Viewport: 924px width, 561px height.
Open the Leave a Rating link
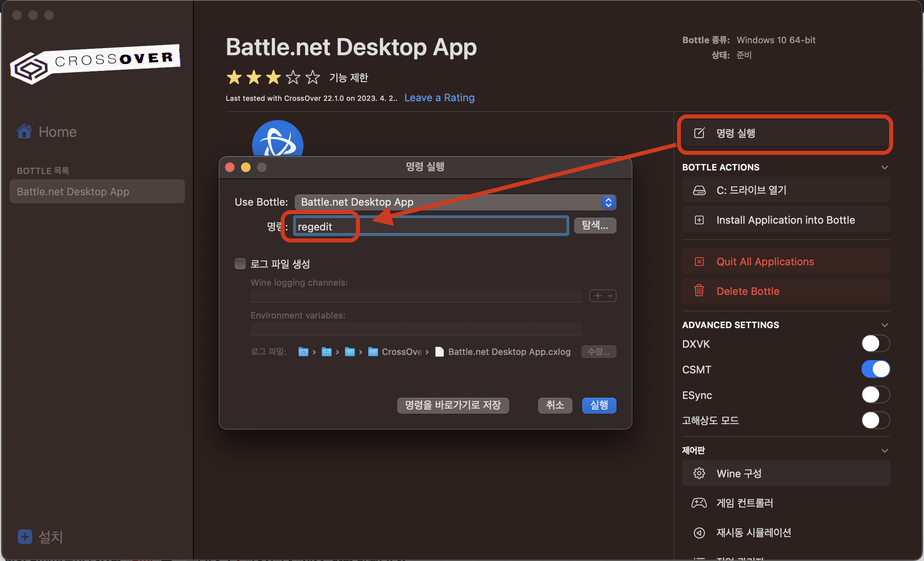click(x=439, y=98)
